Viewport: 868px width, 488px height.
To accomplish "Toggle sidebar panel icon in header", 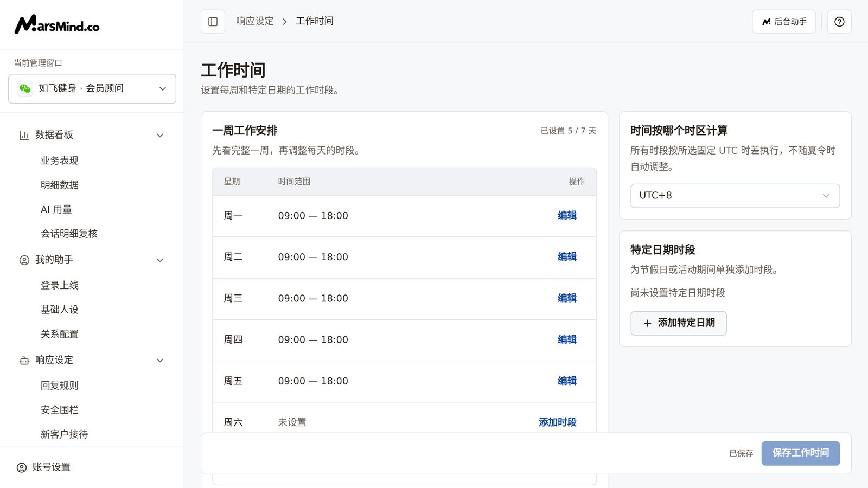I will 213,22.
